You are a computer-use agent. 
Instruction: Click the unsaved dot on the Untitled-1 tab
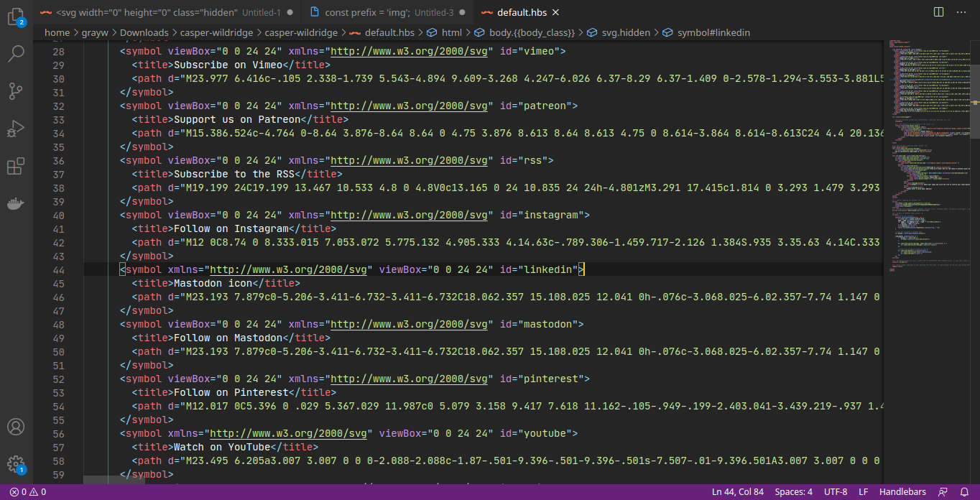pos(290,12)
